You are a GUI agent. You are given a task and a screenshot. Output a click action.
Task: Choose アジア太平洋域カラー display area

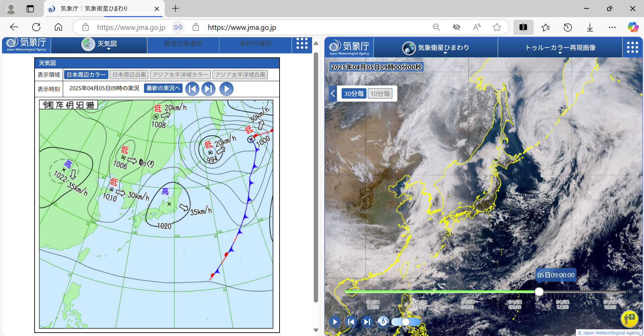click(x=180, y=75)
